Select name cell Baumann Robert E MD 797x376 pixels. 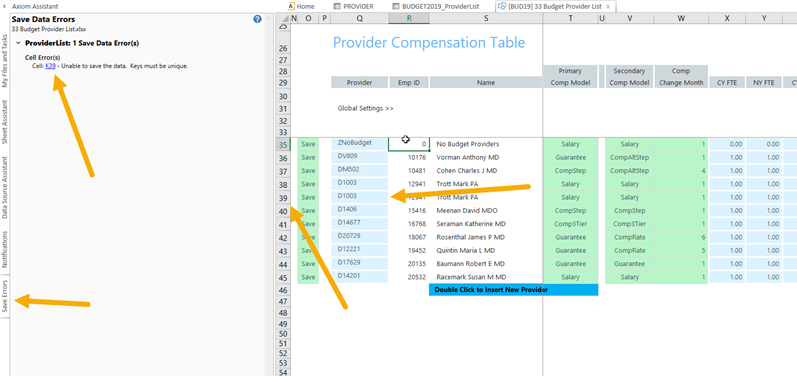[486, 264]
